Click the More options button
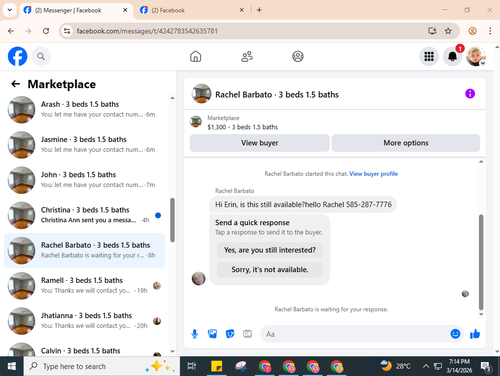Image resolution: width=500 pixels, height=376 pixels. click(406, 143)
